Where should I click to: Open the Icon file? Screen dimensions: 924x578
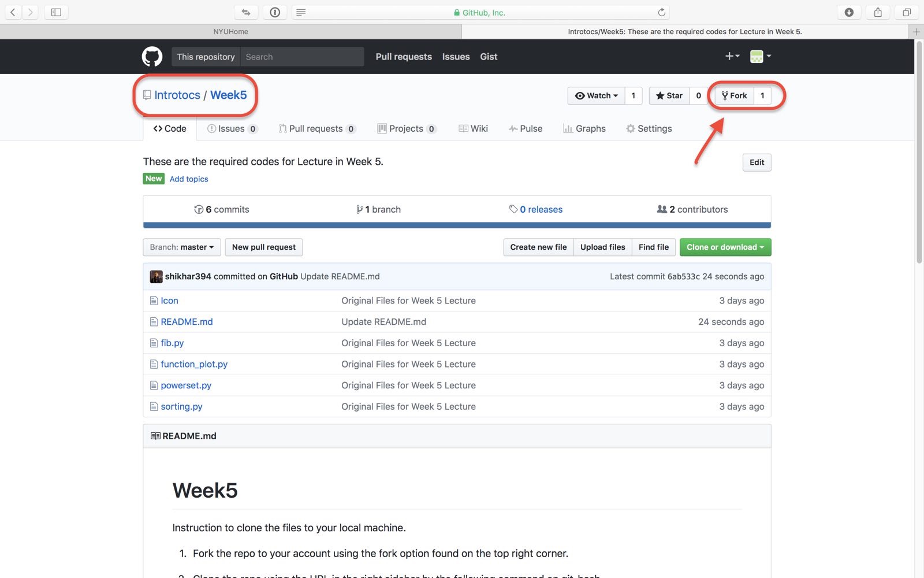(x=169, y=301)
